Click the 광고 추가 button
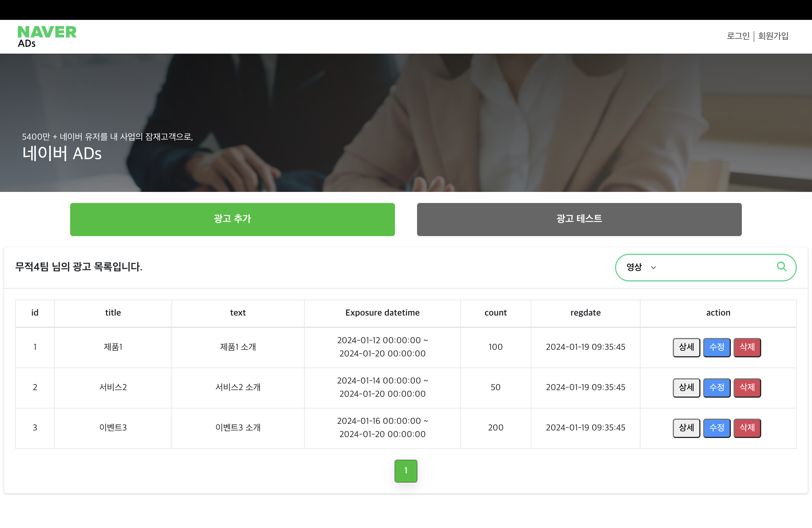Viewport: 812px width, 528px height. point(232,219)
